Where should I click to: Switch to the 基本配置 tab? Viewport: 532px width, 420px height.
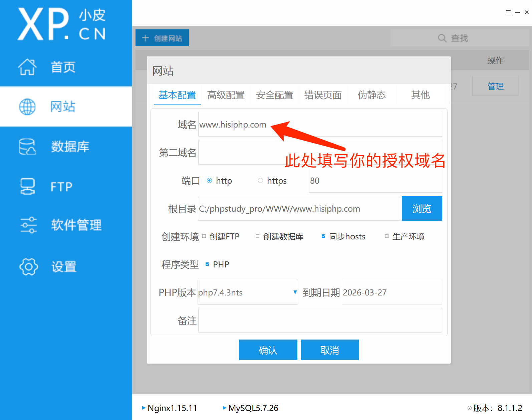tap(177, 95)
